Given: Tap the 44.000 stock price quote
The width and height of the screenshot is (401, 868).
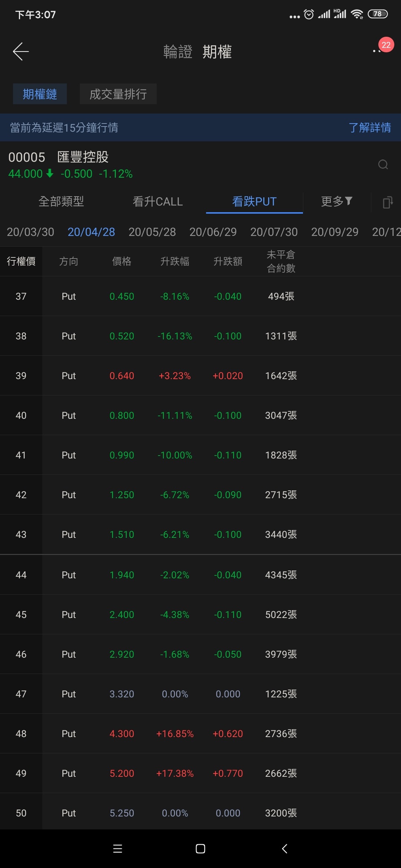Looking at the screenshot, I should tap(26, 174).
